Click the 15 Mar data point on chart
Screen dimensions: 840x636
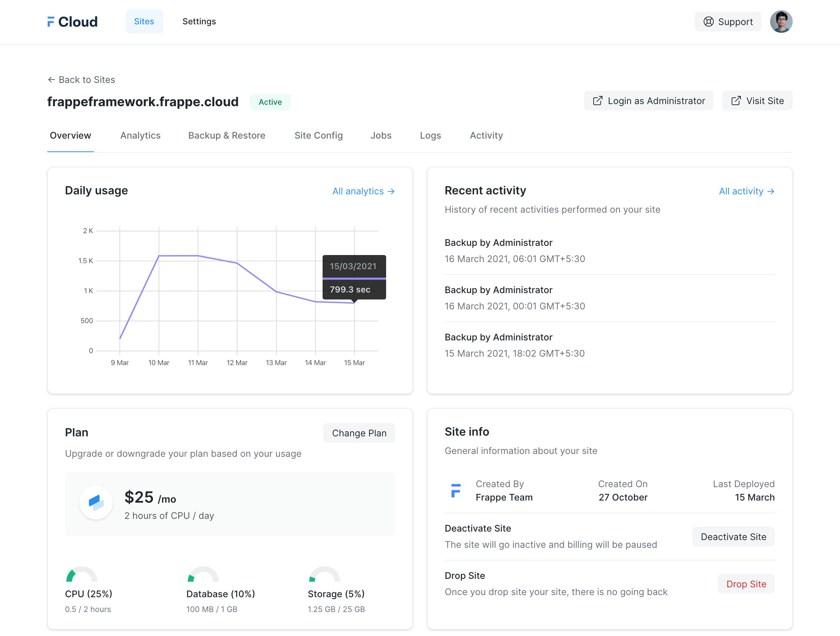click(x=354, y=303)
